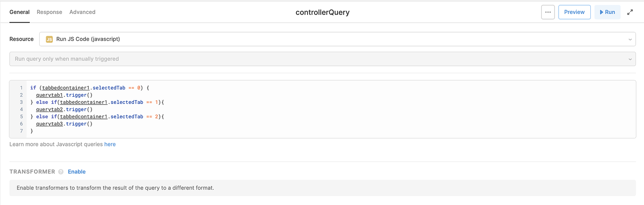
Task: Click the 'Run query only when manually triggered' field
Action: [x=322, y=59]
